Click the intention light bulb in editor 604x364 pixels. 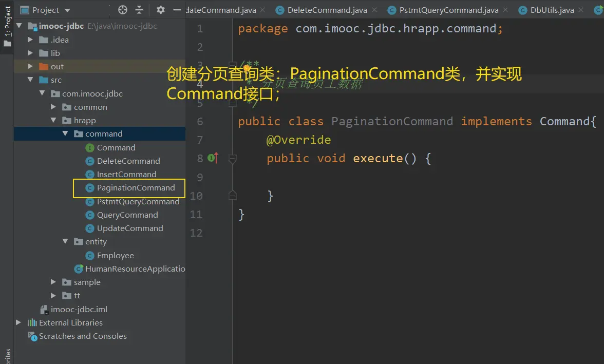[x=247, y=68]
